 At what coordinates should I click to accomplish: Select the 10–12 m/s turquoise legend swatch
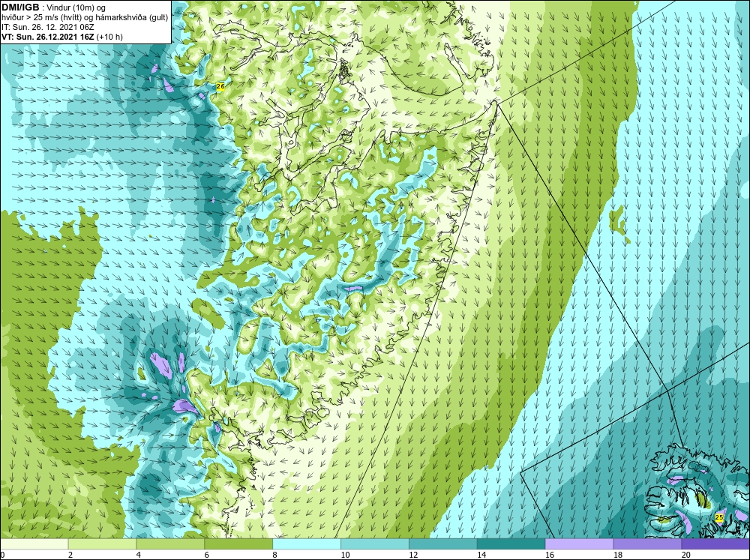pos(375,544)
